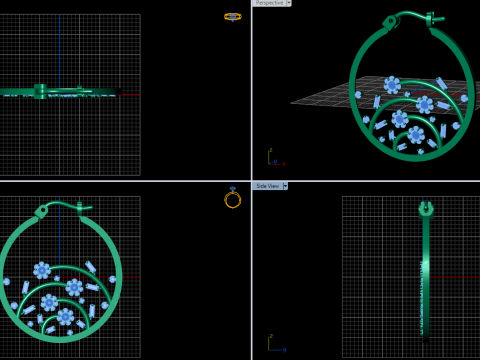480x360 pixels.
Task: Open the Perspective viewport dropdown arrow
Action: point(289,3)
